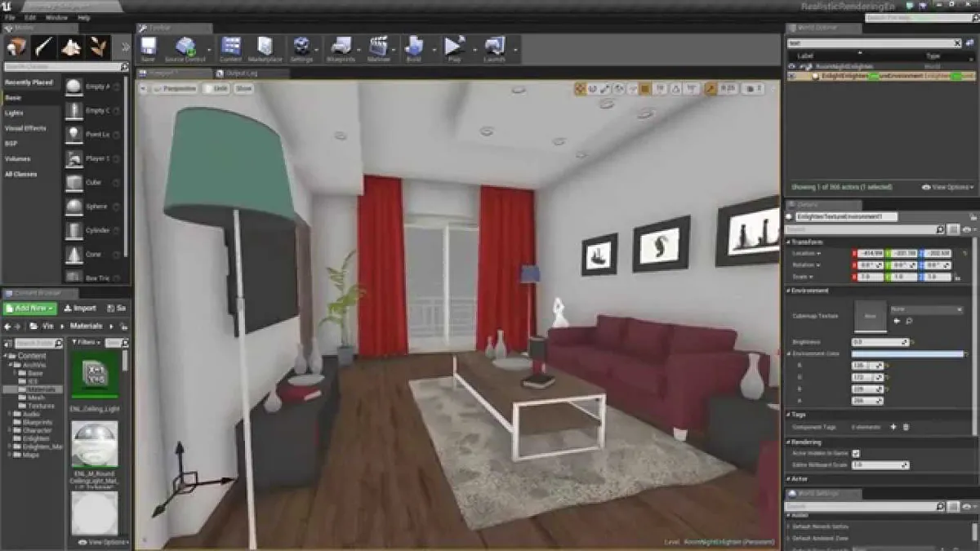Open the Window menu
The width and height of the screenshot is (980, 551).
pyautogui.click(x=56, y=17)
